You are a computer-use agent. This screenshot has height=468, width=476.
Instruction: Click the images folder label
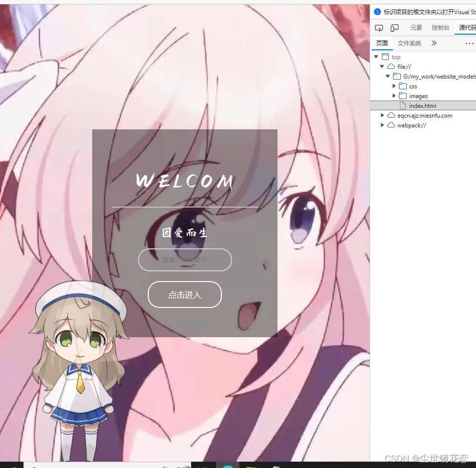(418, 96)
